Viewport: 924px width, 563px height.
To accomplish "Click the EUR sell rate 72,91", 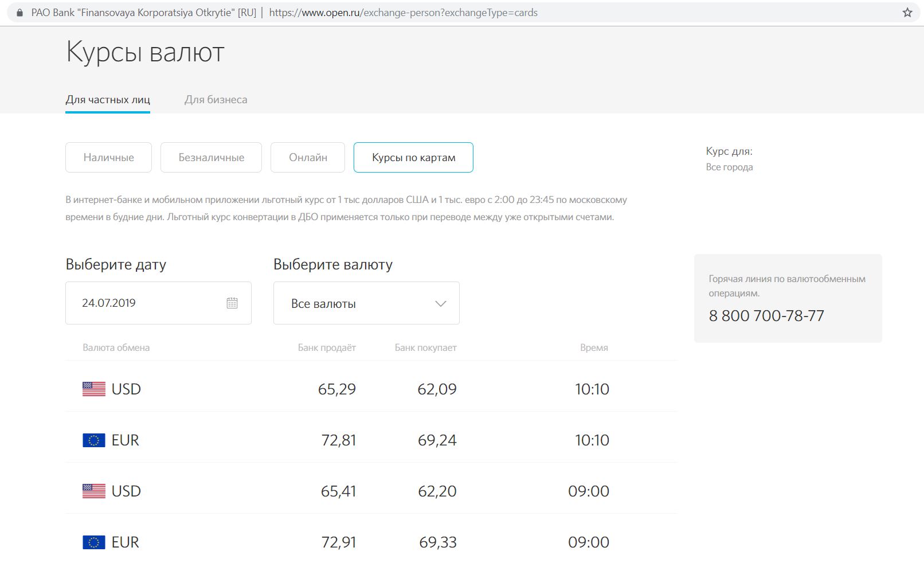I will tap(339, 542).
